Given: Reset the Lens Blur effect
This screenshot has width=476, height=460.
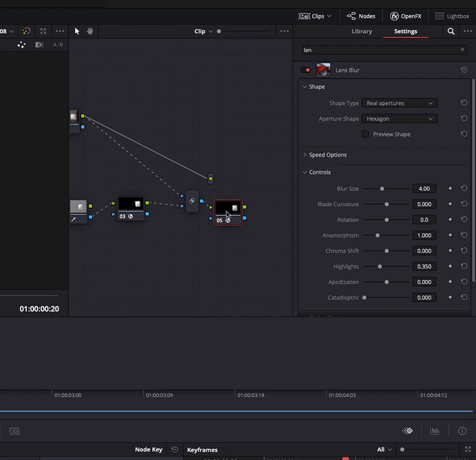Looking at the screenshot, I should (464, 70).
